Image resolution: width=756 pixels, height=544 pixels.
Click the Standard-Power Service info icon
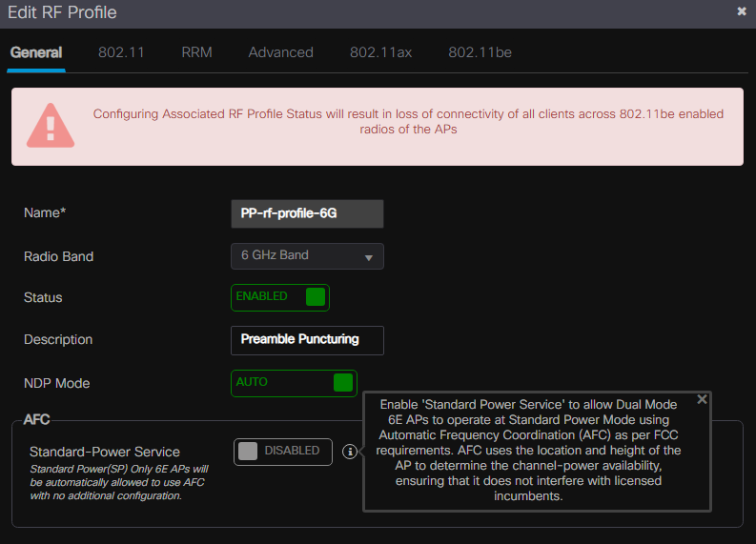(350, 452)
